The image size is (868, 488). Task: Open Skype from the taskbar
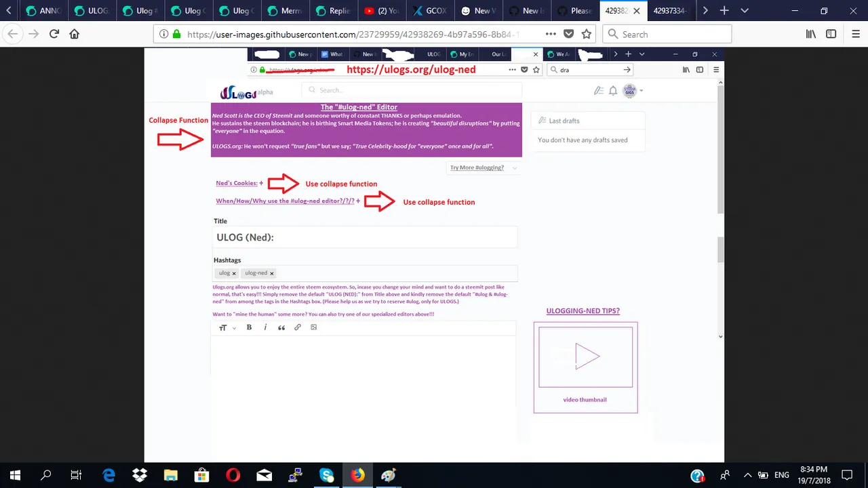point(326,475)
